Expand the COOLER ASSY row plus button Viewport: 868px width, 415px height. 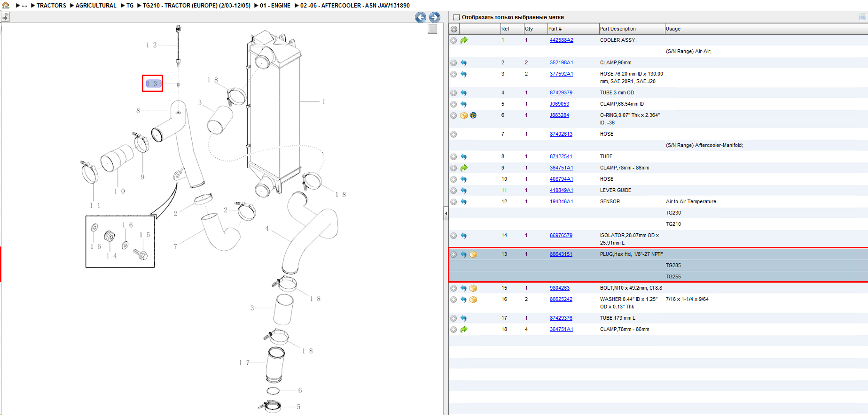454,40
